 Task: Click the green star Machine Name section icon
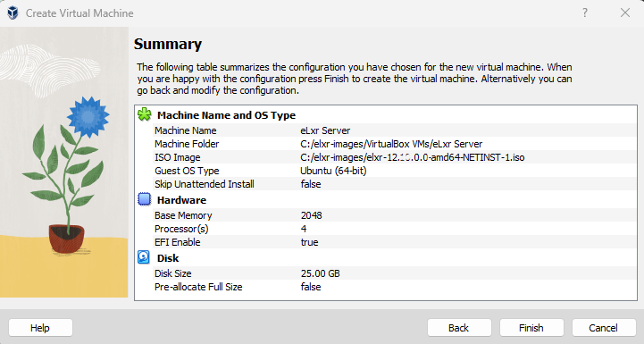coord(144,114)
